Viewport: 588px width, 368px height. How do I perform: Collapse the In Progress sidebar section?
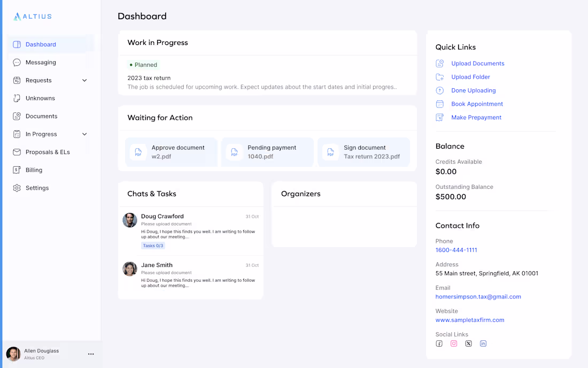point(84,134)
